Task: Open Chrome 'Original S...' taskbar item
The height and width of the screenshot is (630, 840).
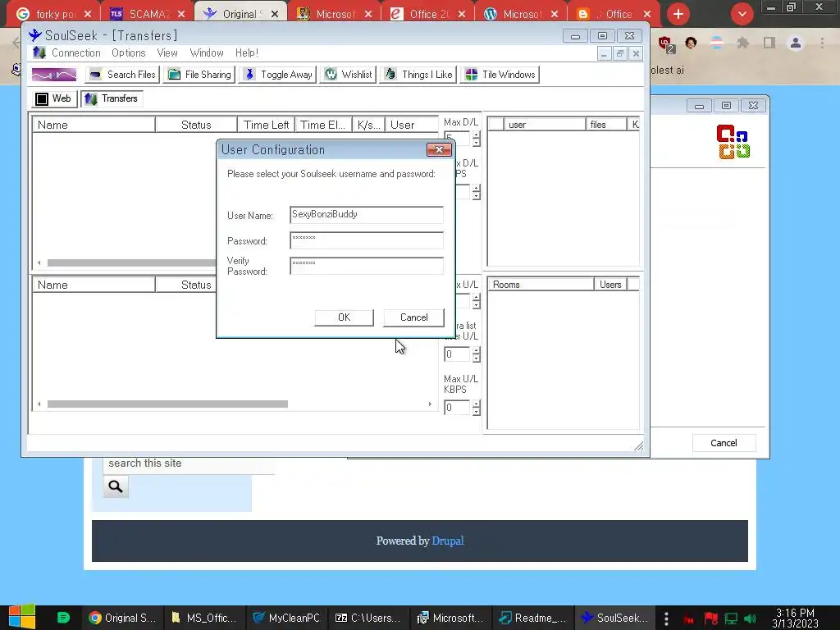Action: pos(123,618)
